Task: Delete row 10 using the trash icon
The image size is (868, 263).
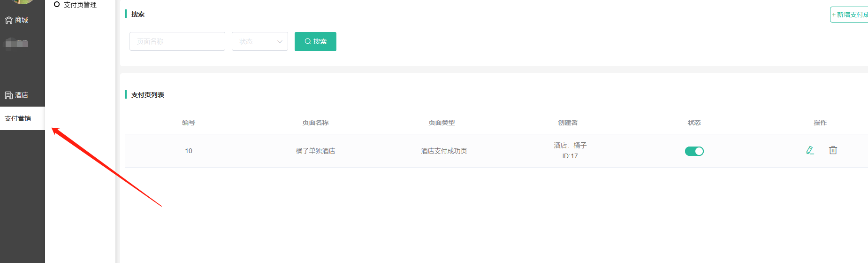Action: click(x=833, y=150)
